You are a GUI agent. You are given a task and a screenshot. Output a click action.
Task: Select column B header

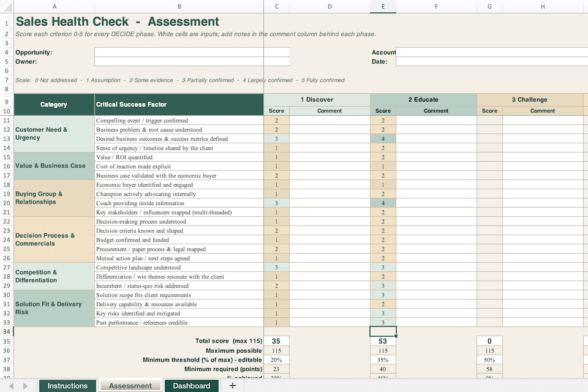[179, 6]
